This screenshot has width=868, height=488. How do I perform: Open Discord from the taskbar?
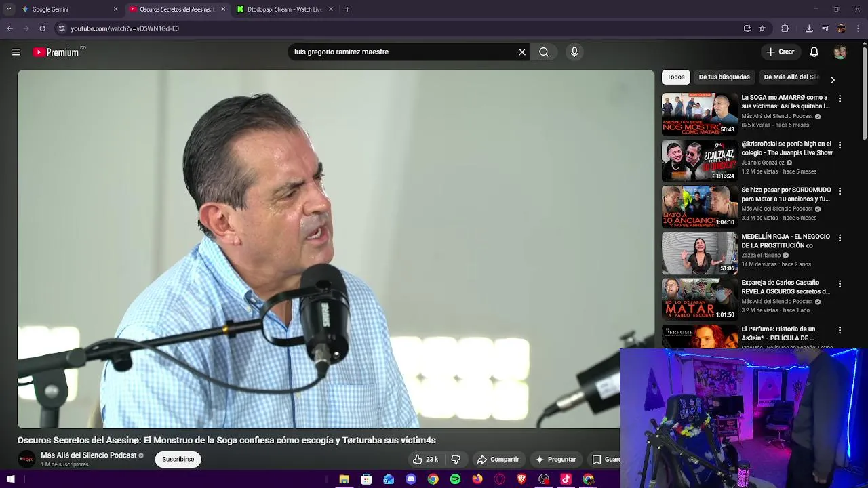pos(411,479)
